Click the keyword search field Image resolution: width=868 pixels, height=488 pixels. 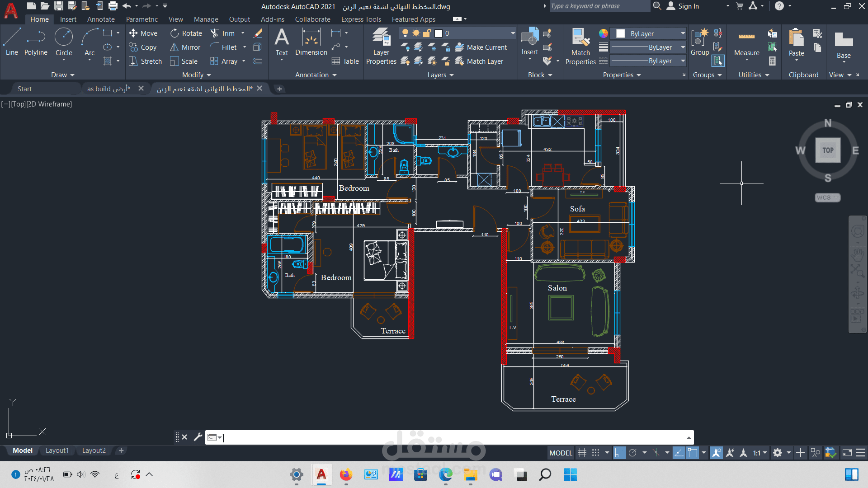click(x=599, y=6)
